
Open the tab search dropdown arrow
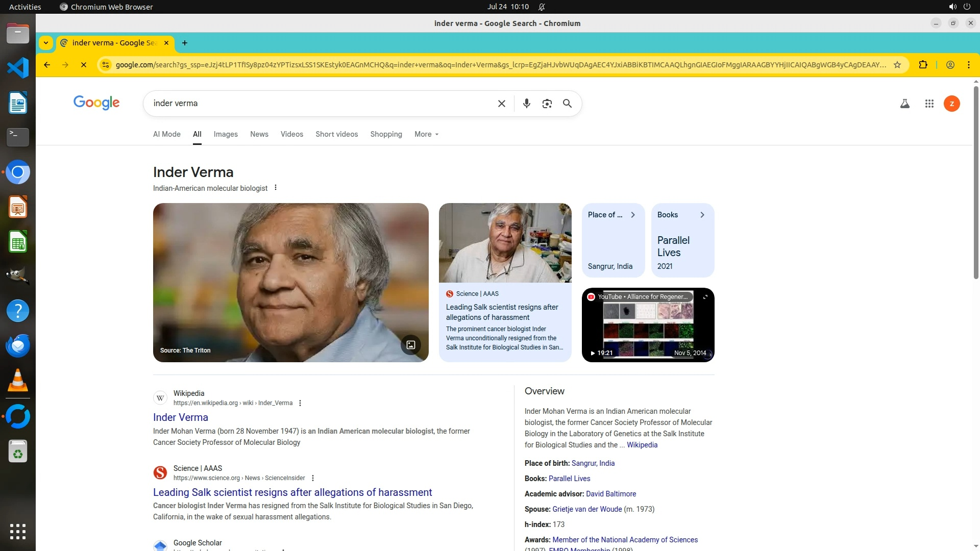46,43
